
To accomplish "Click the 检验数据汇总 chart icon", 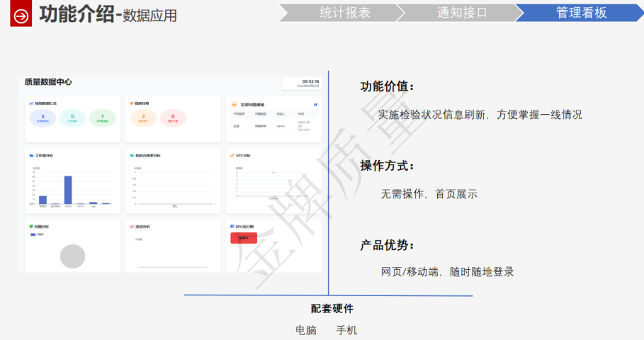I will click(x=31, y=103).
